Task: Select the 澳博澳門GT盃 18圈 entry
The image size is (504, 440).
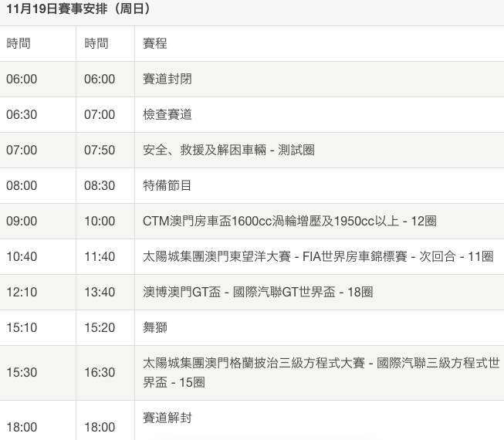Action: coord(258,292)
